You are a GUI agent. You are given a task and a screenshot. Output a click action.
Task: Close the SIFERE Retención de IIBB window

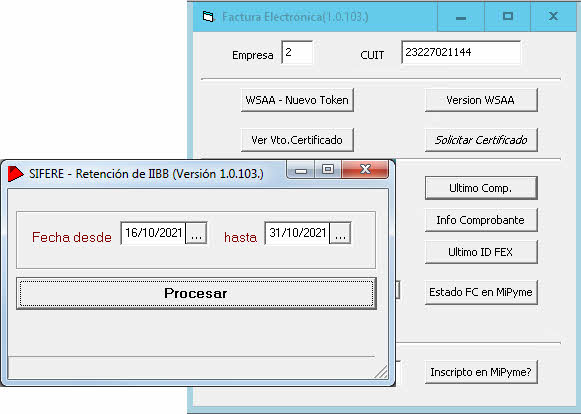pos(365,169)
